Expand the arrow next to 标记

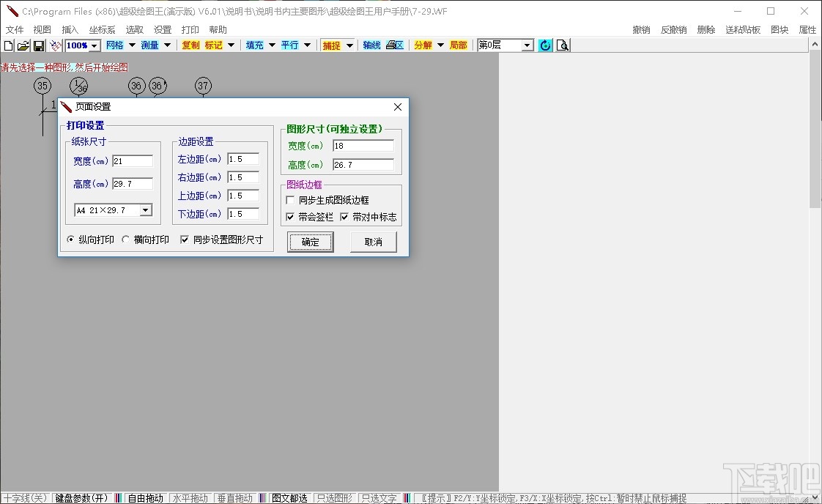[232, 45]
